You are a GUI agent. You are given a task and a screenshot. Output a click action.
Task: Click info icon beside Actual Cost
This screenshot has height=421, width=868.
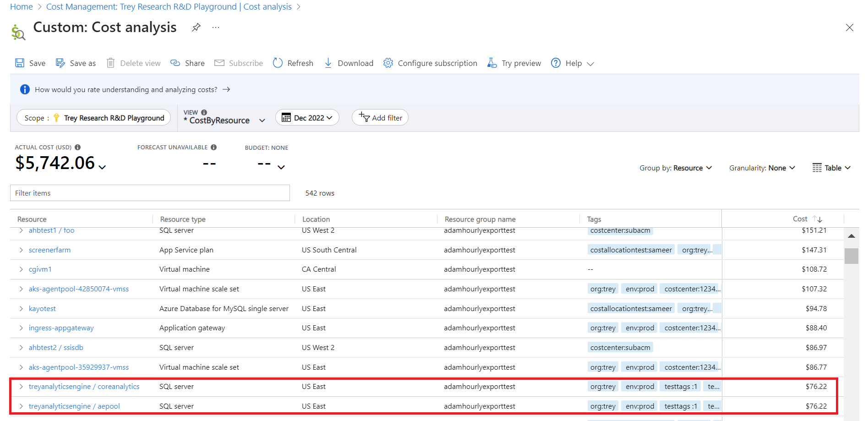[78, 148]
